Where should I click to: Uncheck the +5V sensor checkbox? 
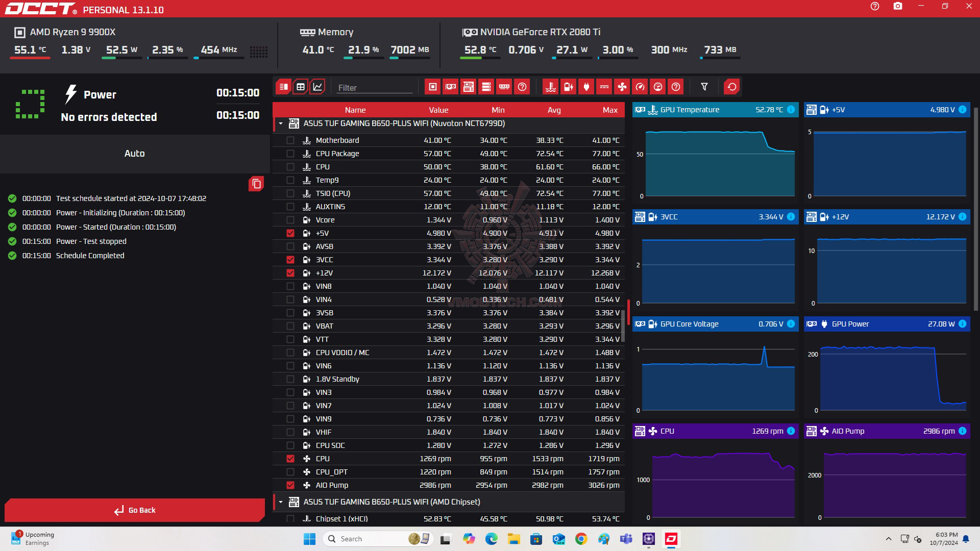290,233
